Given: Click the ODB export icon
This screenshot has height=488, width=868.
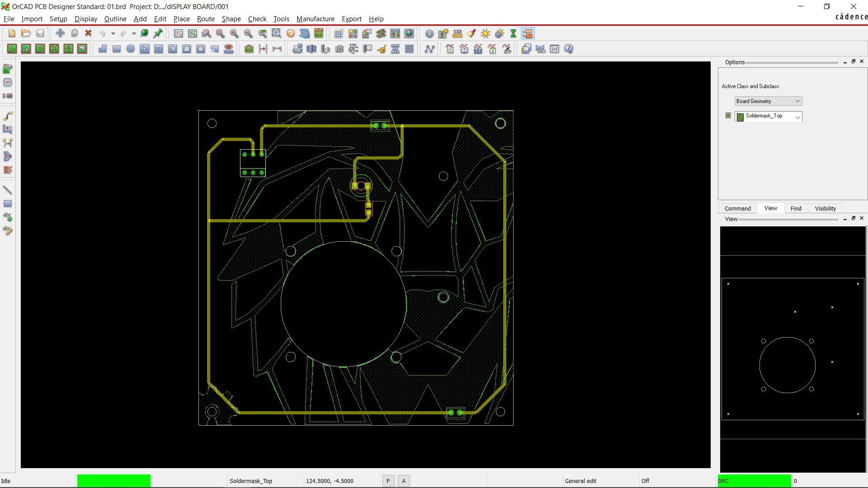Looking at the screenshot, I should point(297,49).
